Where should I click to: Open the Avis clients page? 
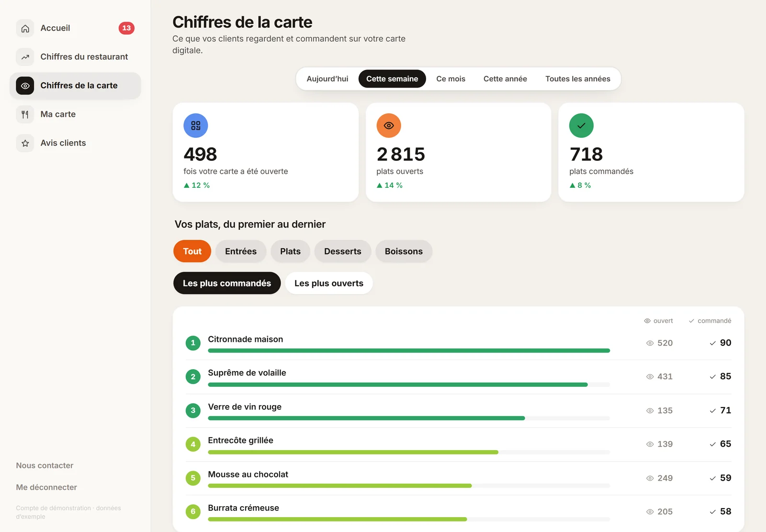(75, 143)
